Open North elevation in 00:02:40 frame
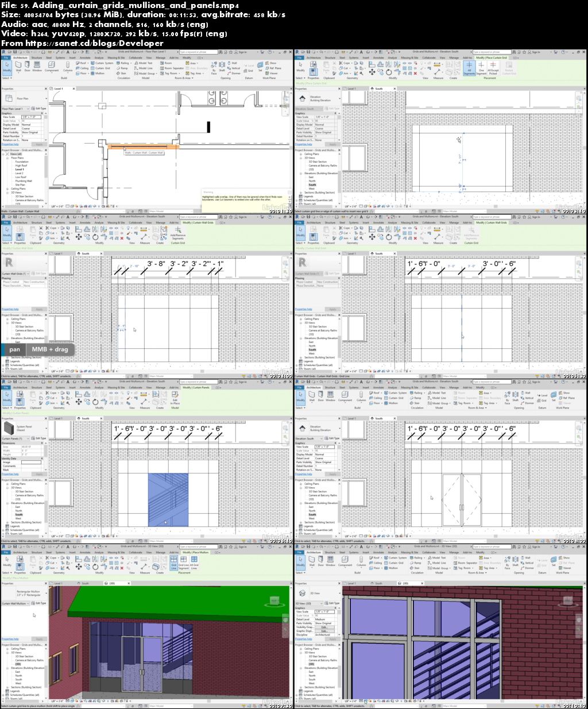Screen dimensions: 588x709 [x=312, y=181]
